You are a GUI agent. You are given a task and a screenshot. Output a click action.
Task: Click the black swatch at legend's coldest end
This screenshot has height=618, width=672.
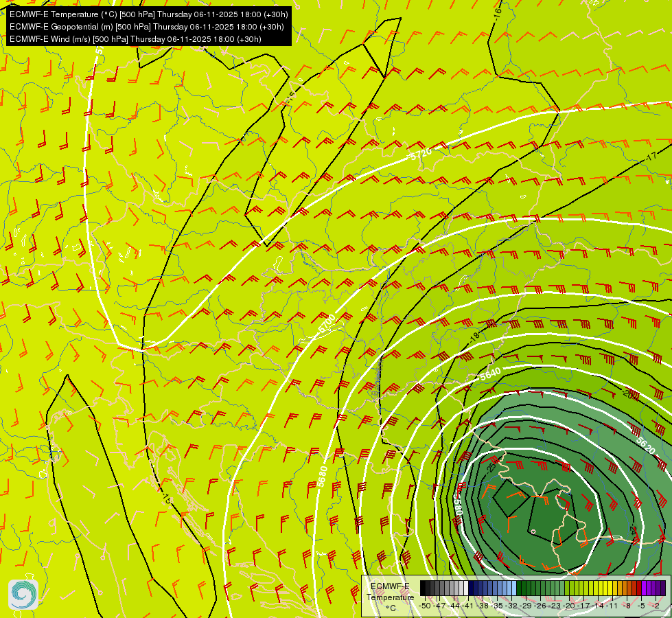point(423,588)
